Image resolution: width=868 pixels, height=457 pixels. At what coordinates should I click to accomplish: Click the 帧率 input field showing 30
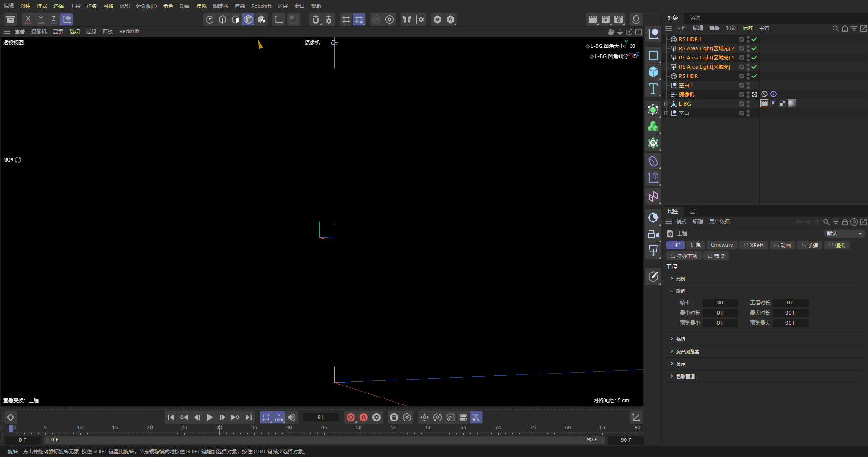pos(720,303)
